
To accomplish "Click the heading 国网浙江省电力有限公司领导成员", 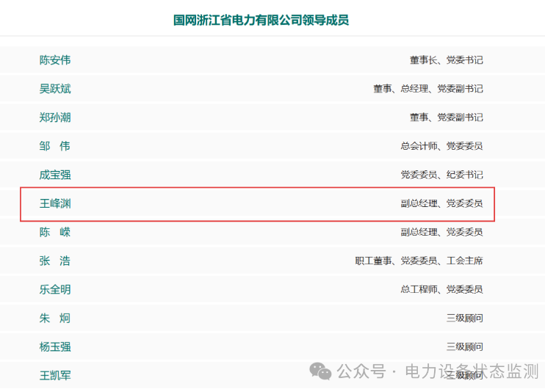I will coord(261,20).
